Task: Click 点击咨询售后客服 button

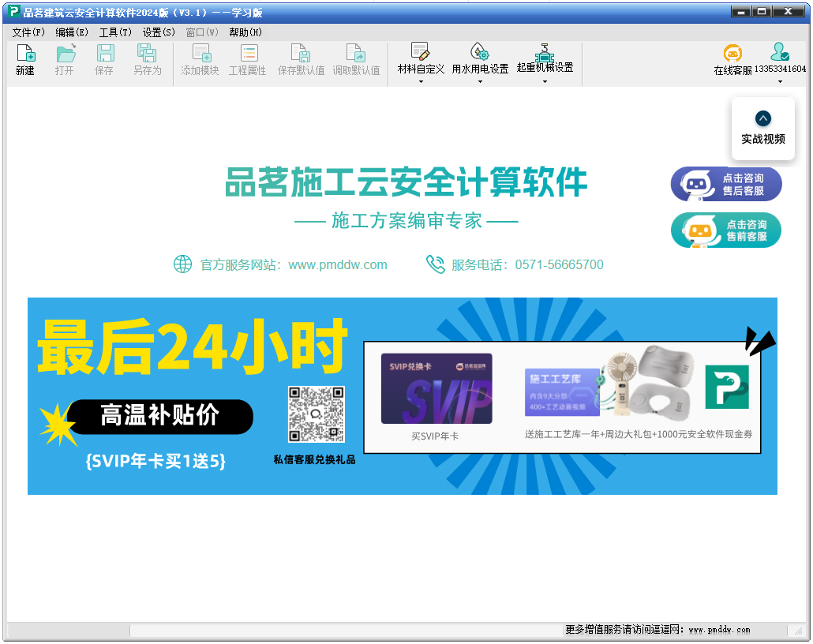Action: [726, 184]
